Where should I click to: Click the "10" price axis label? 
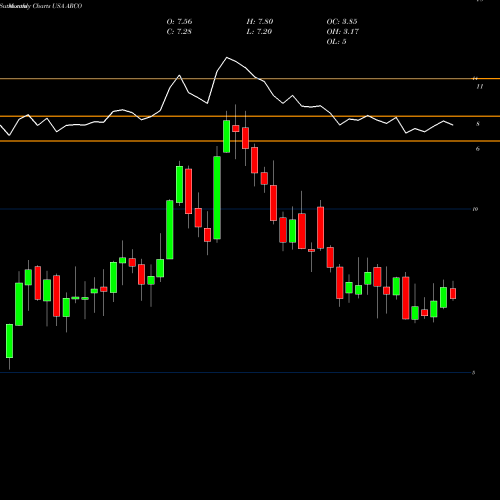[x=475, y=209]
